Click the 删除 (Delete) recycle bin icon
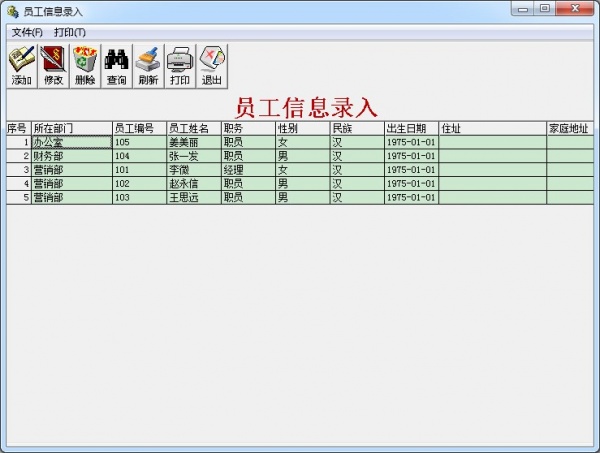The height and width of the screenshot is (453, 600). (85, 66)
